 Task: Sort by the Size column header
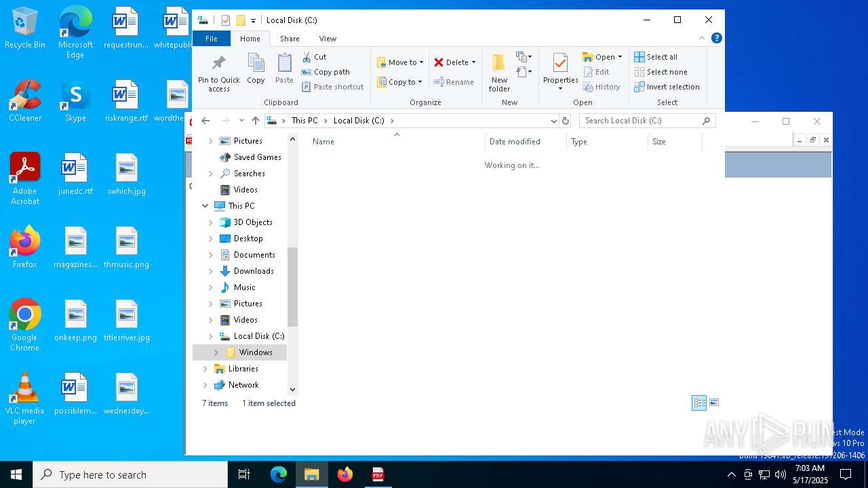tap(675, 142)
